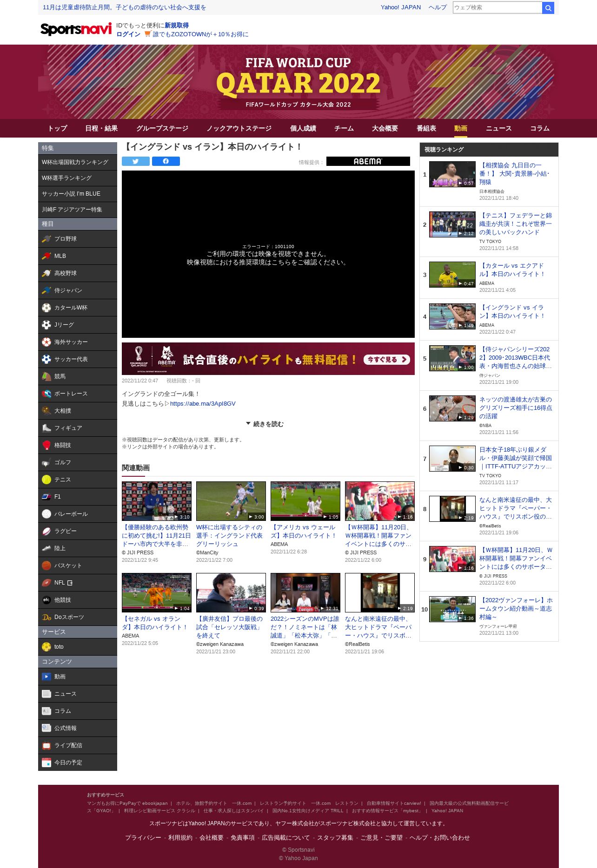
Task: Open 格闘技 boxing glove icon
Action: [x=46, y=445]
